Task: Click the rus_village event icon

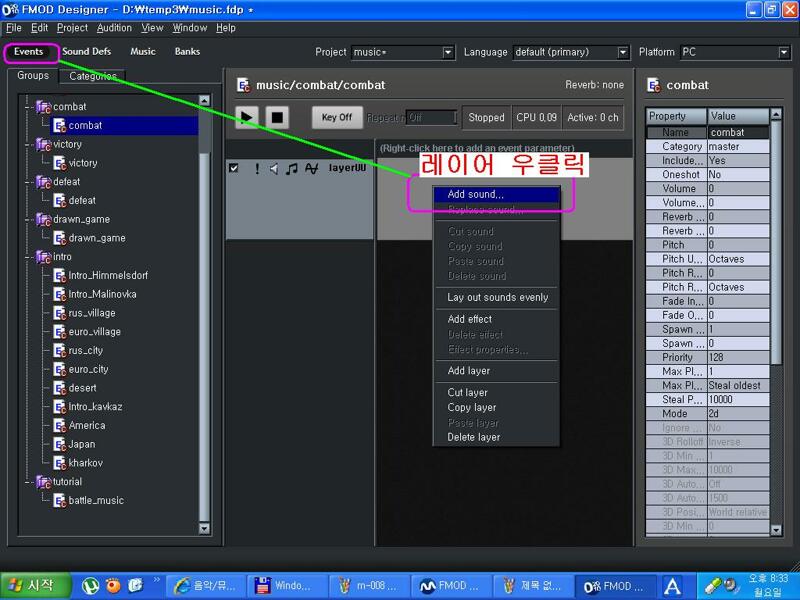Action: tap(60, 313)
